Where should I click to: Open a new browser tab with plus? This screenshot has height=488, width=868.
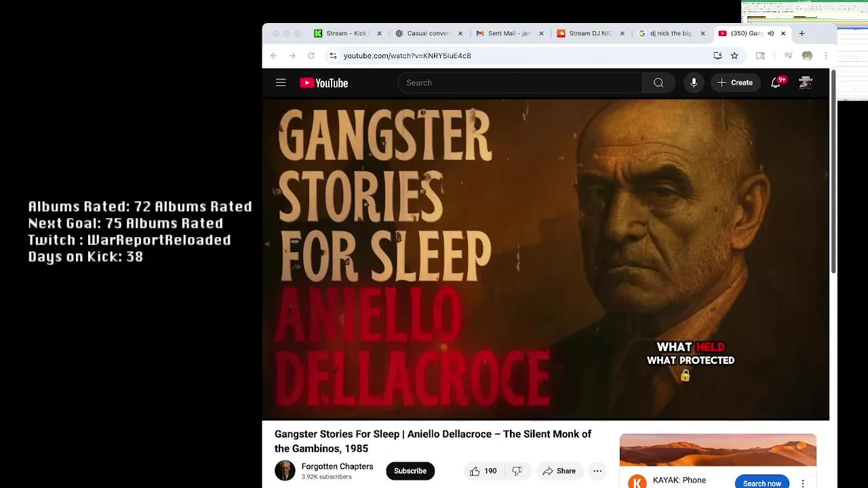(x=802, y=33)
